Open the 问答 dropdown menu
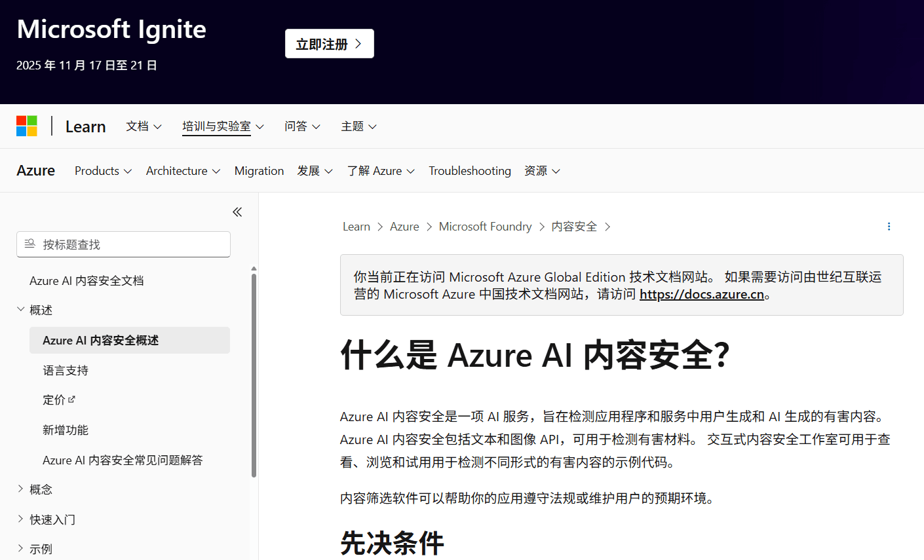Viewport: 924px width, 560px height. click(302, 126)
